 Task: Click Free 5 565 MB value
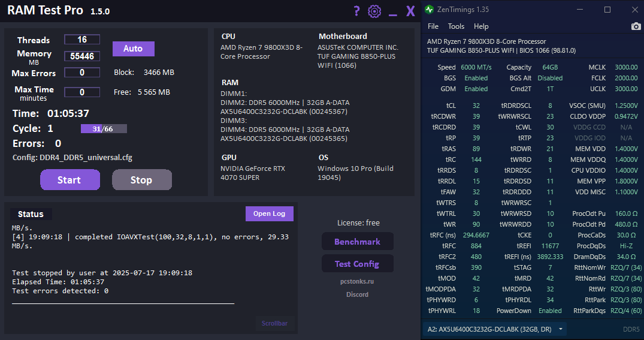tap(153, 92)
